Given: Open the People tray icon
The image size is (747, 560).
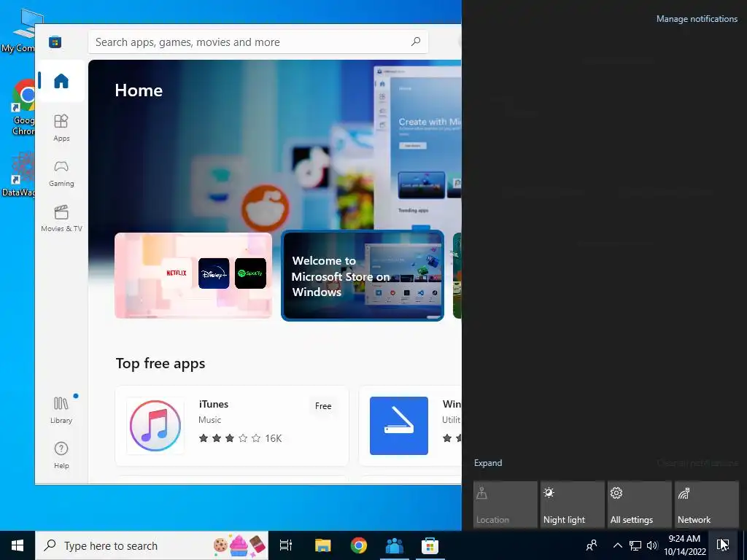Looking at the screenshot, I should click(591, 545).
